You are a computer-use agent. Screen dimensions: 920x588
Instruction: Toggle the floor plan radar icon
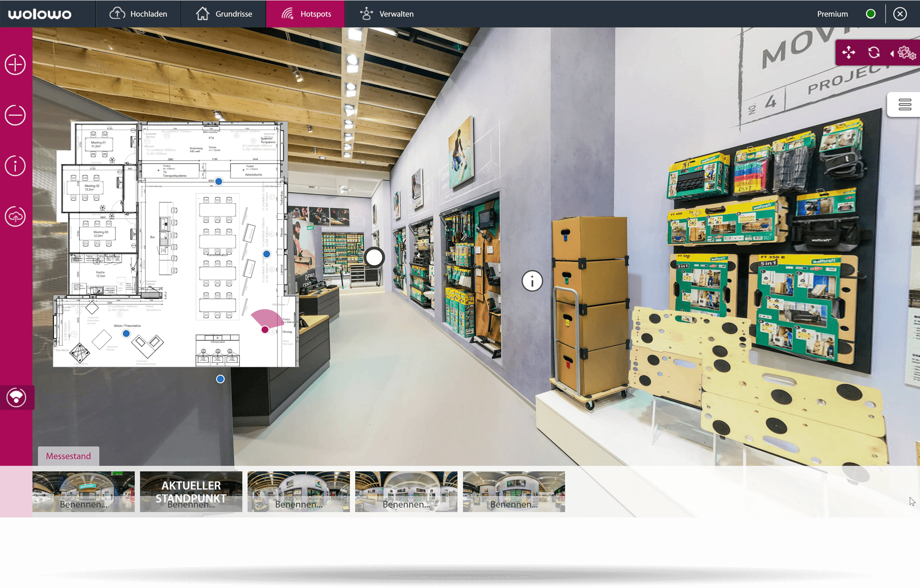coord(17,397)
